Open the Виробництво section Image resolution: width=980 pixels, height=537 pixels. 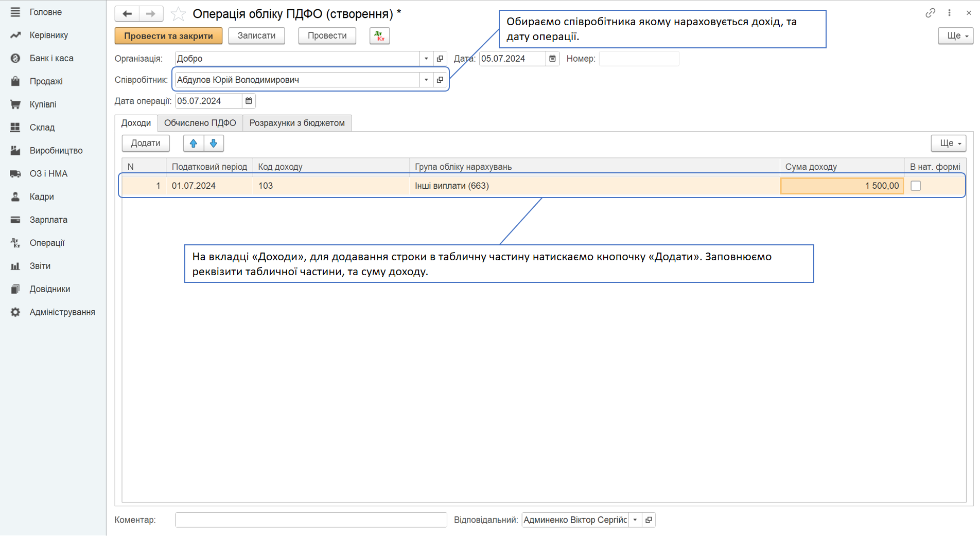click(56, 151)
